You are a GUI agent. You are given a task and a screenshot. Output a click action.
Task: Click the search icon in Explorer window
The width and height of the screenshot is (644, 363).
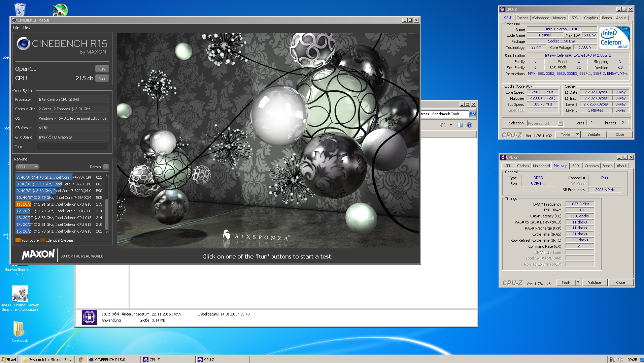[x=473, y=114]
